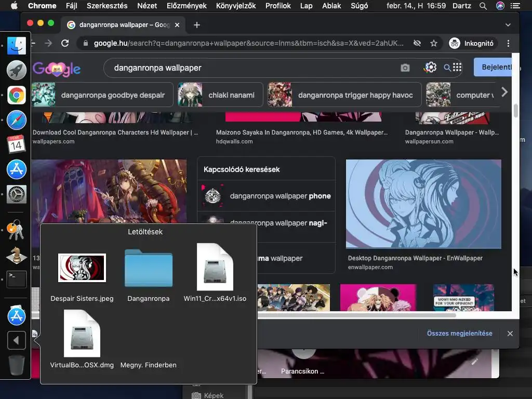Close the danganronpa wallpaper tab
Image resolution: width=532 pixels, height=399 pixels.
(177, 25)
